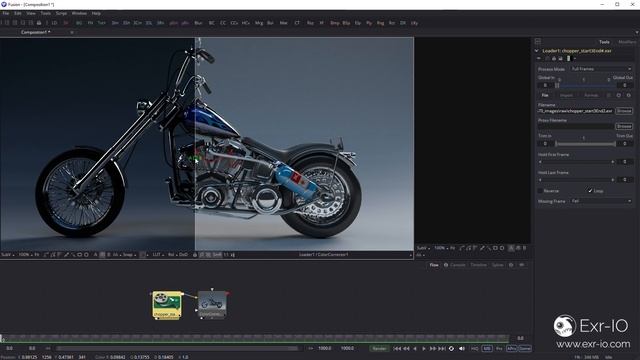Insert a FastNoise tool via FN
The image size is (640, 360).
click(x=90, y=23)
